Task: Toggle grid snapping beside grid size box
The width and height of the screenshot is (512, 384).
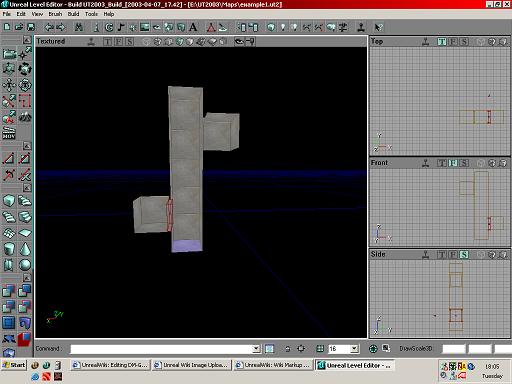Action: (320, 349)
